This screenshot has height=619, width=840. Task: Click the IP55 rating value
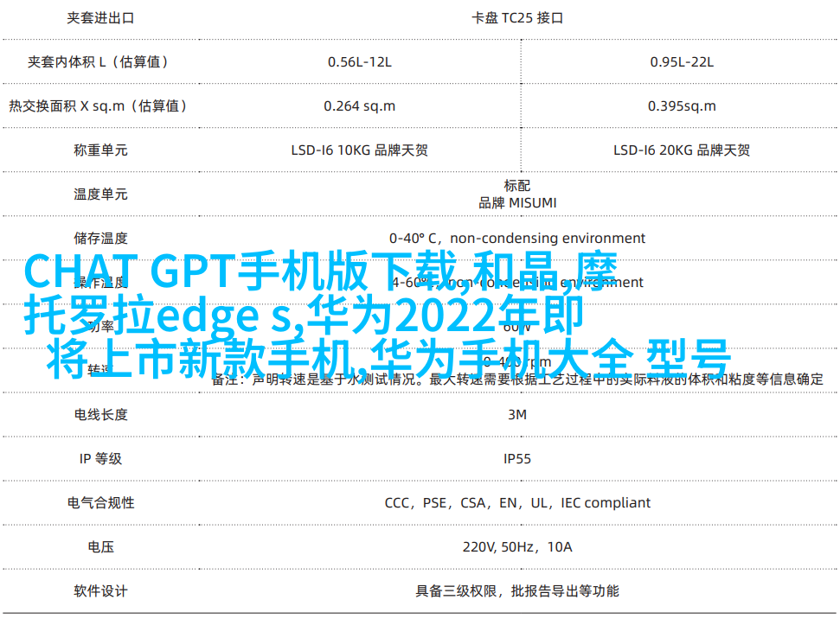pyautogui.click(x=517, y=459)
